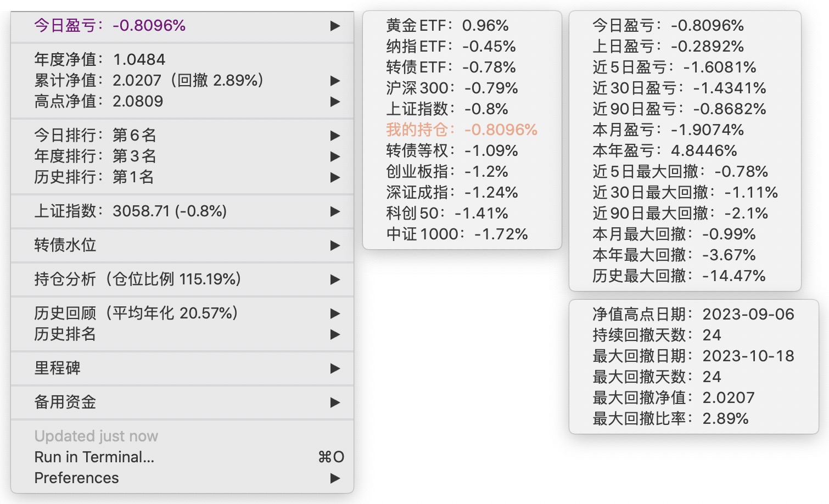Select 净值高点日期 2023-09-06 item
829x504 pixels.
point(693,314)
